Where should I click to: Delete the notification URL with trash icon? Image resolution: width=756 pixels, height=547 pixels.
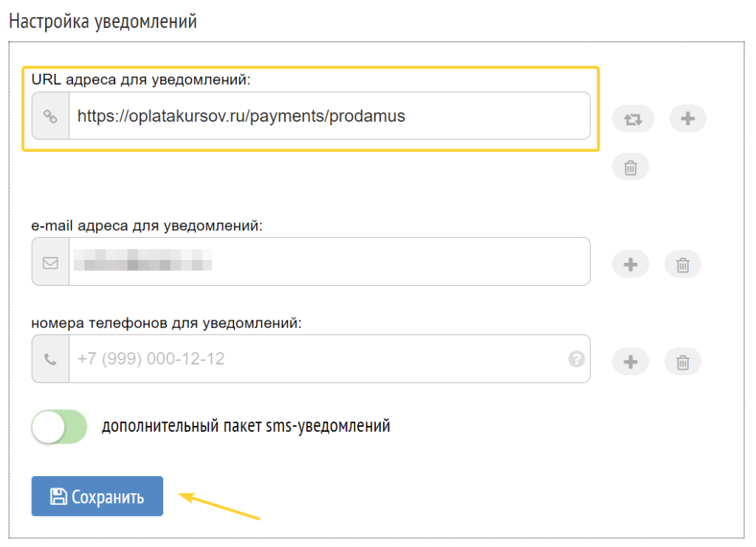click(630, 168)
